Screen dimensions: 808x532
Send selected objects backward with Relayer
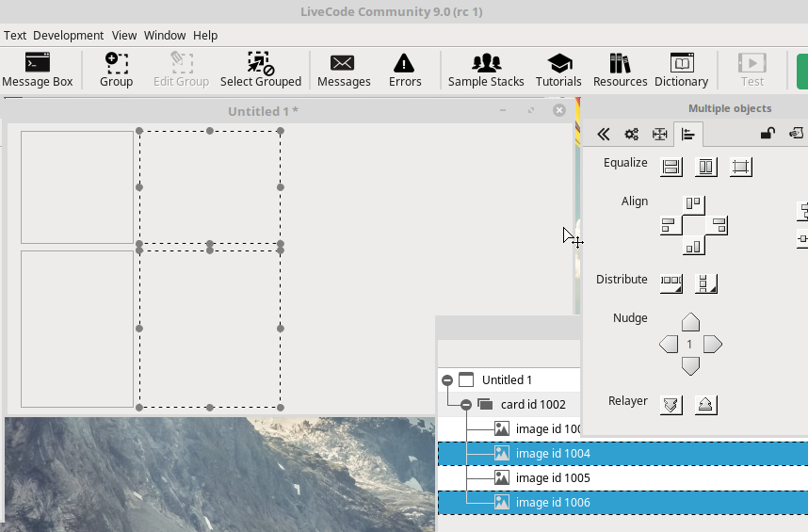click(x=671, y=405)
